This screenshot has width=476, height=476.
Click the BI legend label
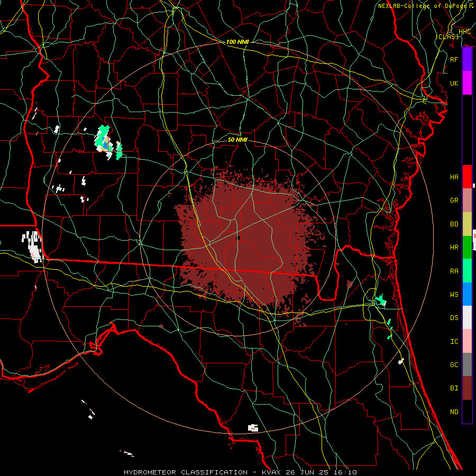pyautogui.click(x=454, y=388)
